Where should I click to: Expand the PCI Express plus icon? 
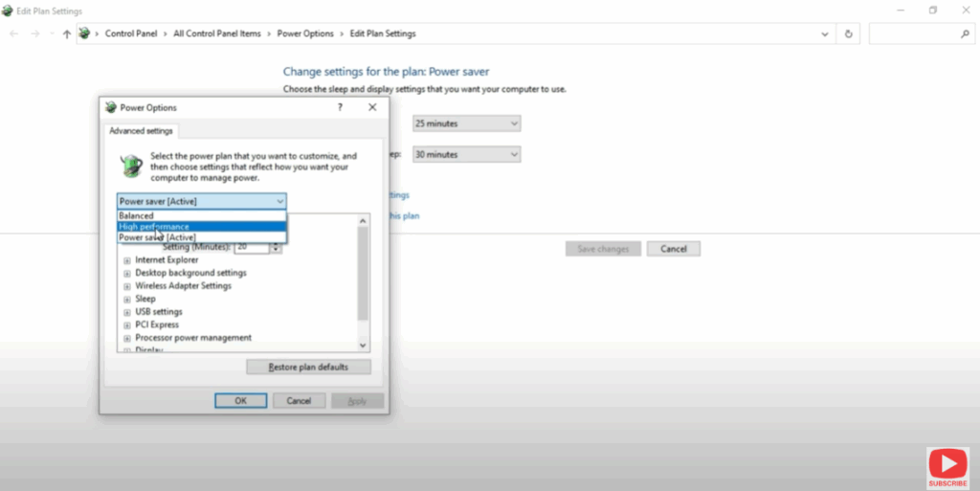[127, 324]
